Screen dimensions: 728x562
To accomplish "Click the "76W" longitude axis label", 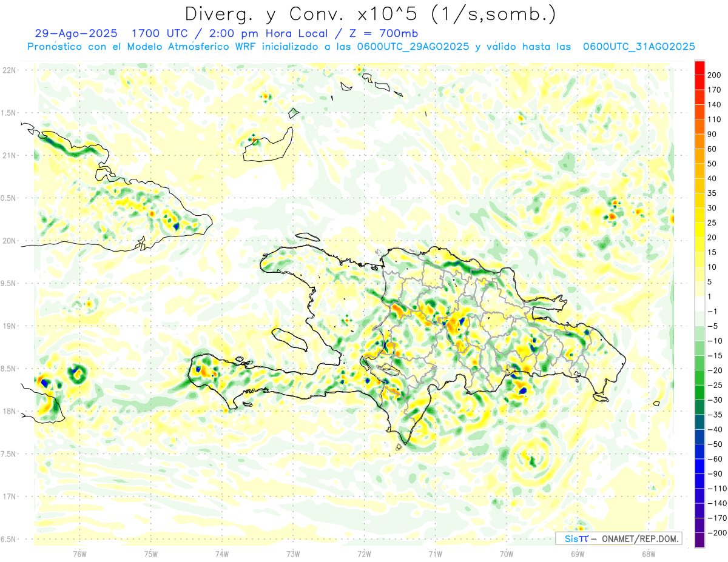I will point(79,554).
